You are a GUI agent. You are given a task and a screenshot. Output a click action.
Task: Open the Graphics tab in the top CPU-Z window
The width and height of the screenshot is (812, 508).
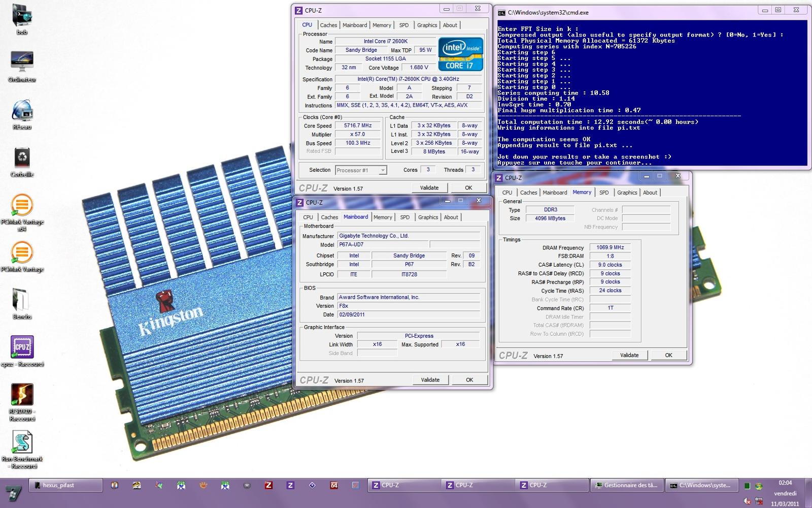[427, 25]
